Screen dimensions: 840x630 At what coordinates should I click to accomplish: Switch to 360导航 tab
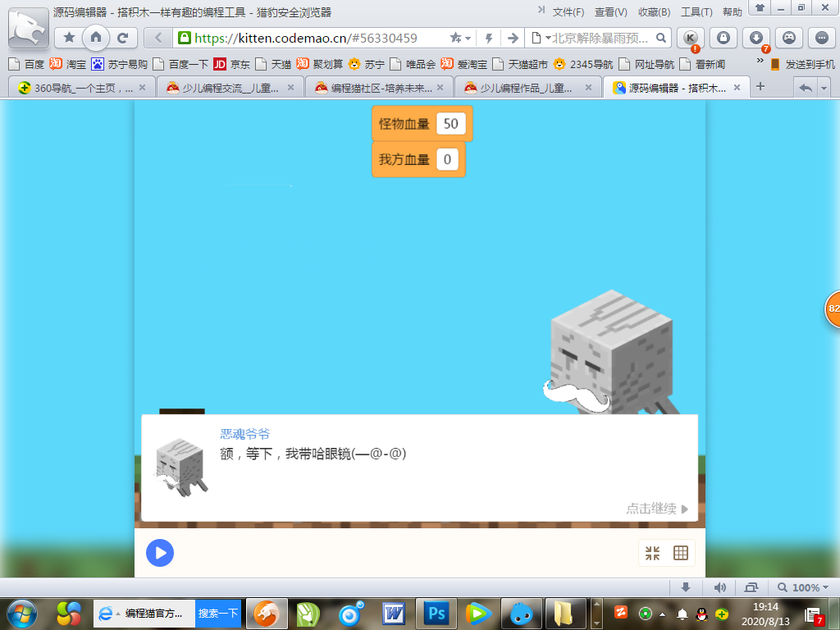(x=82, y=88)
